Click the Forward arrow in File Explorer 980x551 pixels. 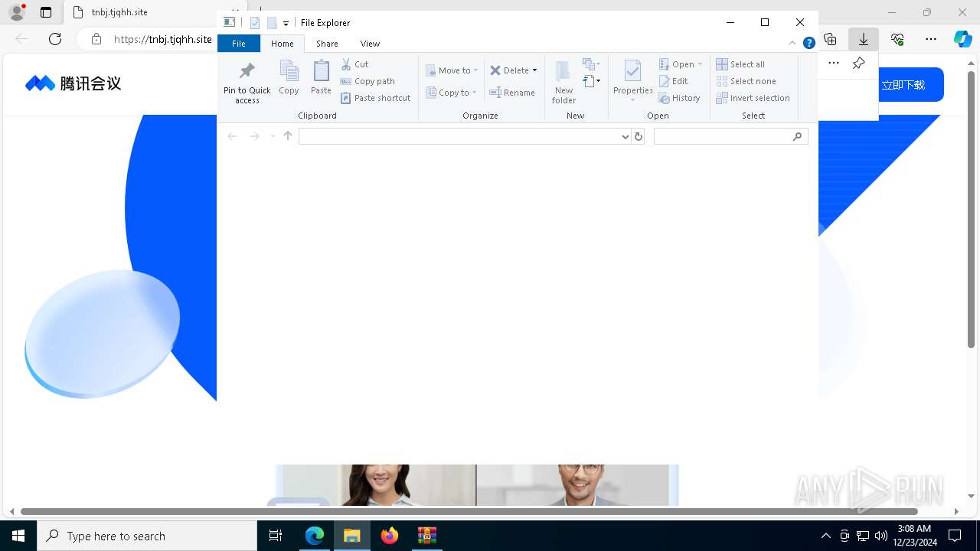254,136
